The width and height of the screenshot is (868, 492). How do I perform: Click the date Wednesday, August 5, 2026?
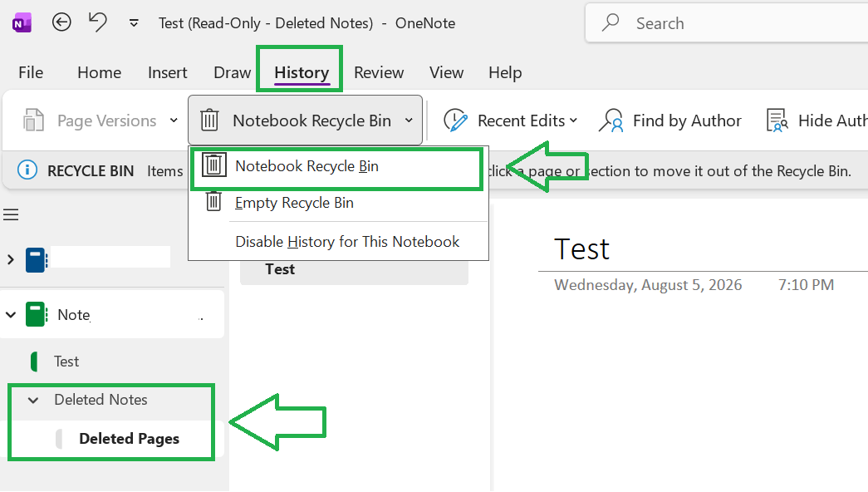coord(648,285)
